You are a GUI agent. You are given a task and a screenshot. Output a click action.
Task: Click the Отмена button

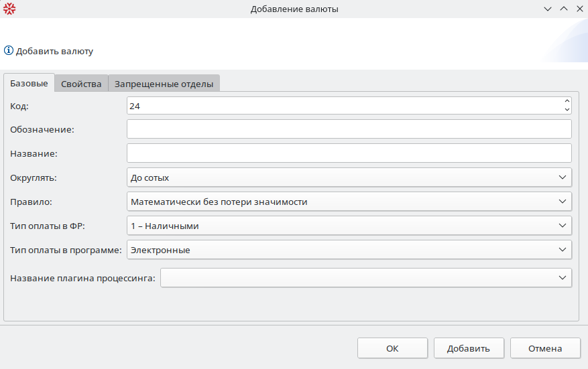coord(545,348)
